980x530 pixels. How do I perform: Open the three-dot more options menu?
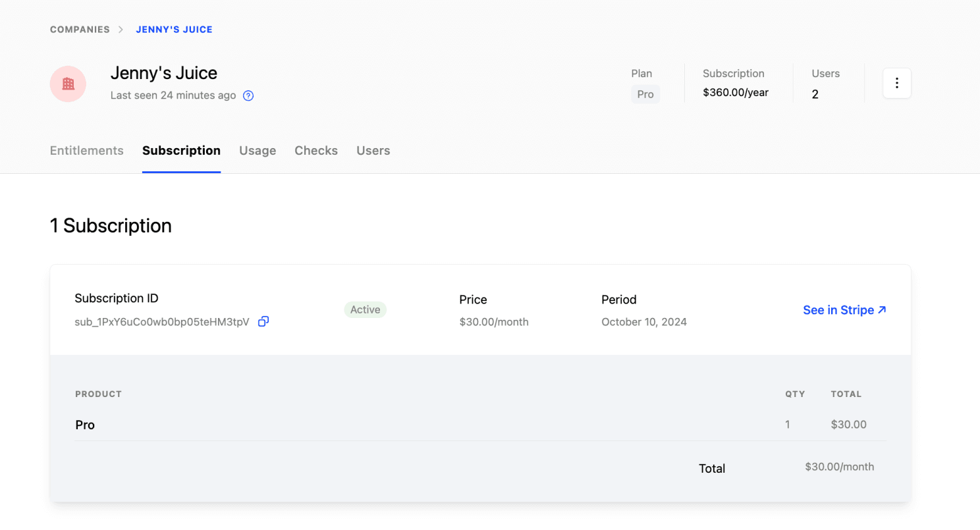[896, 84]
